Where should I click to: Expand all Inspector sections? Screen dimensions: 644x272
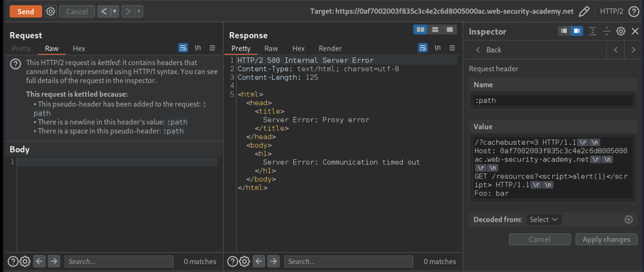[x=592, y=31]
